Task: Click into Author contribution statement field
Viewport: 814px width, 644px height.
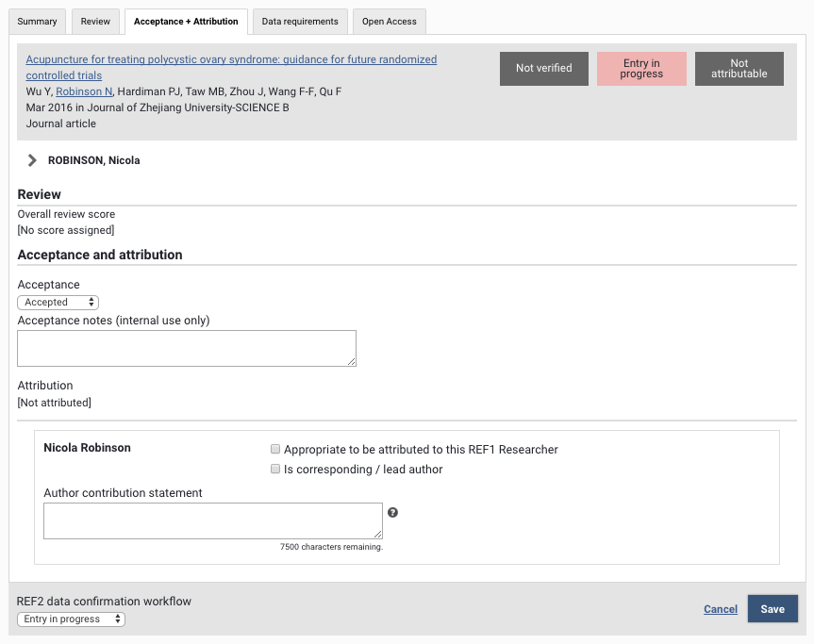Action: pos(213,520)
